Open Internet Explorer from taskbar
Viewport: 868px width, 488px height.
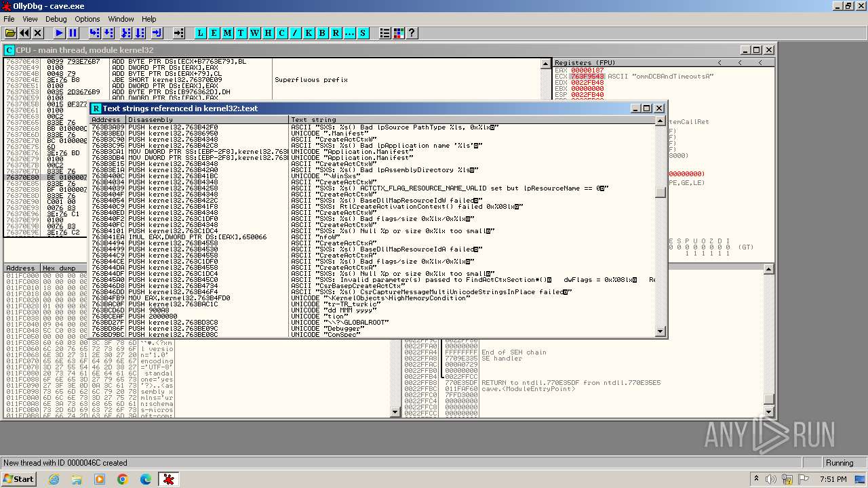tap(54, 479)
